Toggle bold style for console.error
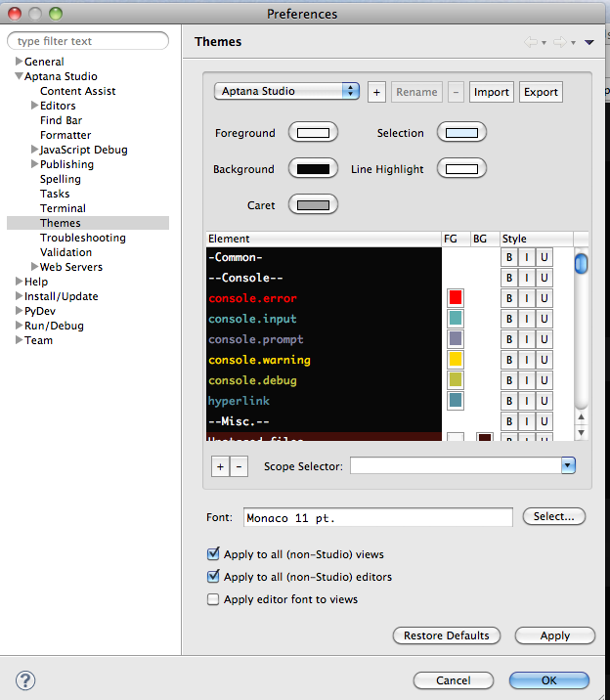 point(508,298)
